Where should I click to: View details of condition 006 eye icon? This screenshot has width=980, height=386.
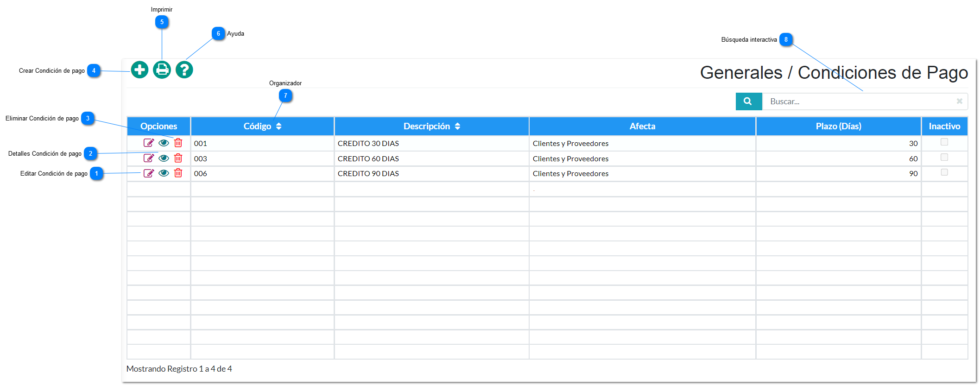tap(164, 173)
